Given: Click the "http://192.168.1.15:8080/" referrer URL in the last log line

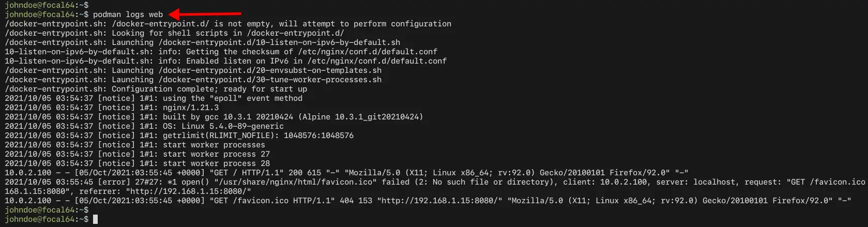Looking at the screenshot, I should coord(439,201).
